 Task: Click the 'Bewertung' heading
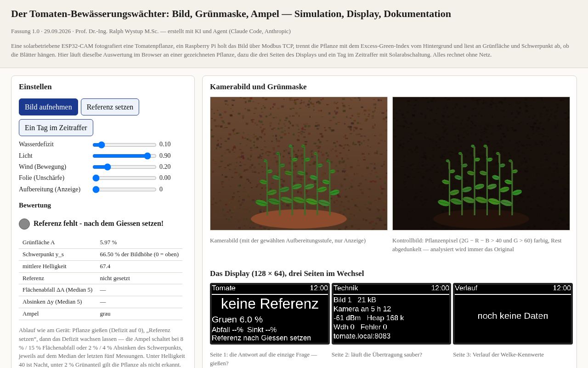click(35, 205)
